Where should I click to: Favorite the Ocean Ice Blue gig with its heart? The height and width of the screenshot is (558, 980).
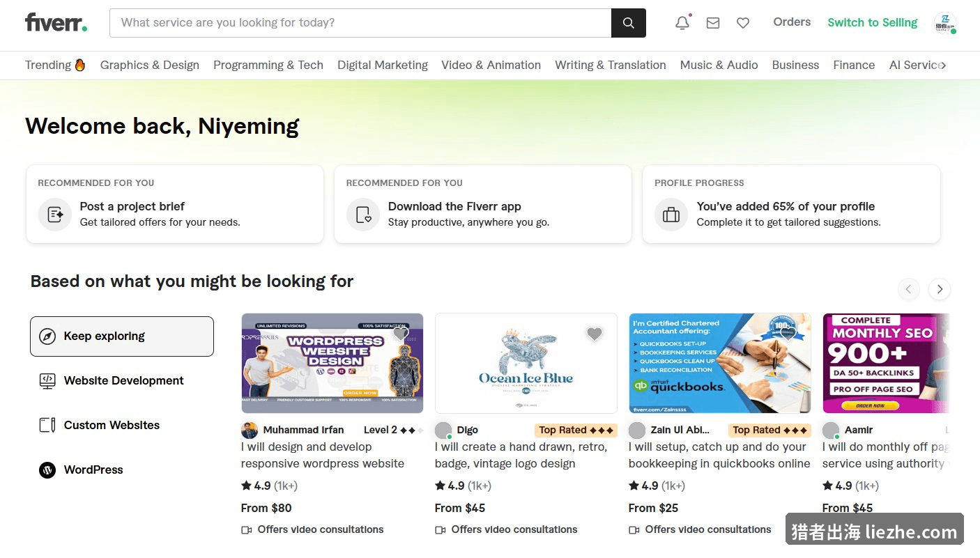coord(594,334)
